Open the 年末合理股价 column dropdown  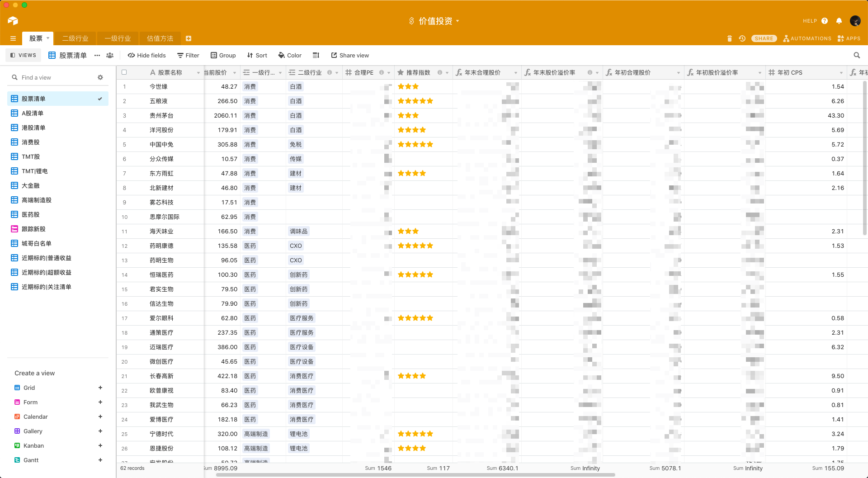coord(515,73)
